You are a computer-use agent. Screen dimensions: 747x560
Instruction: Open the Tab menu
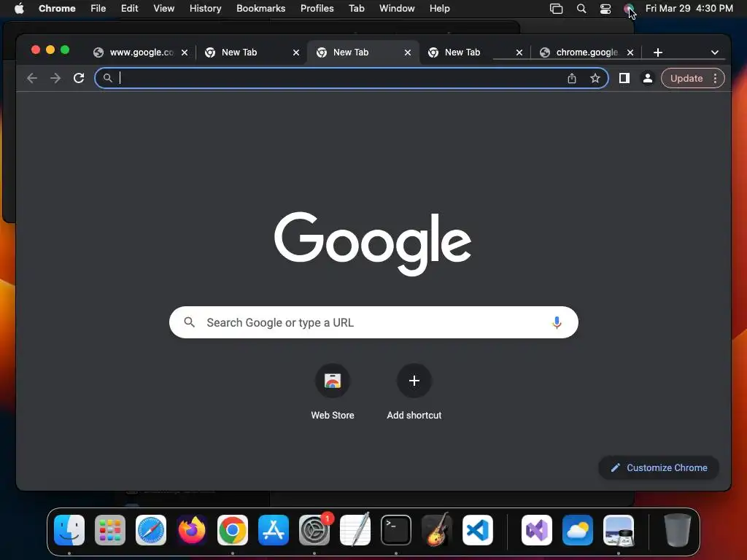coord(356,9)
